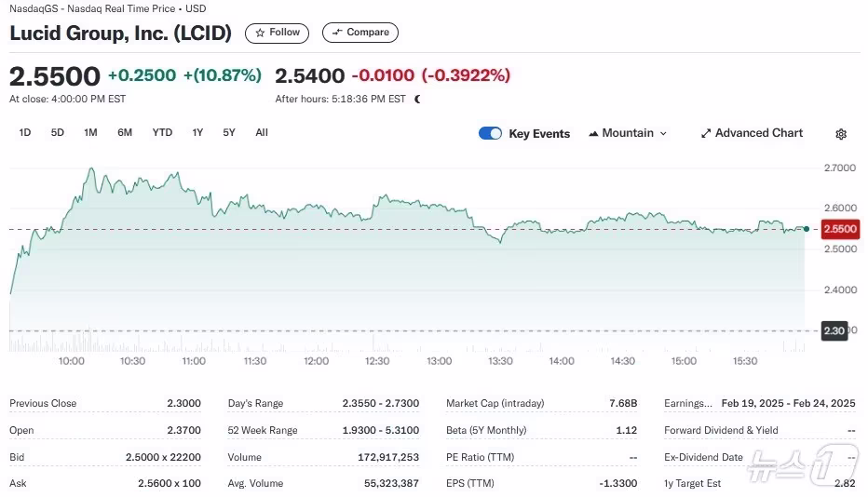Follow Lucid Group stock
Viewport: 868px width, 497px height.
coord(277,33)
